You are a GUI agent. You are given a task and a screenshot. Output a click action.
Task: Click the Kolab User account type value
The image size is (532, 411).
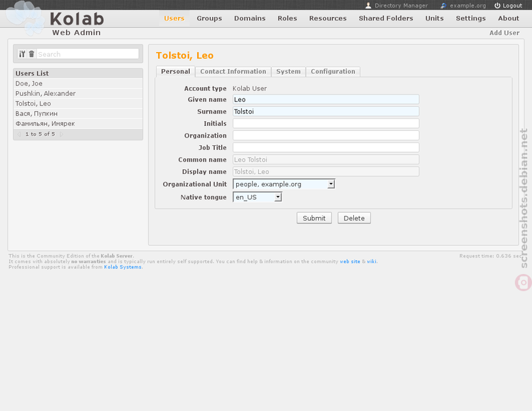(x=250, y=88)
